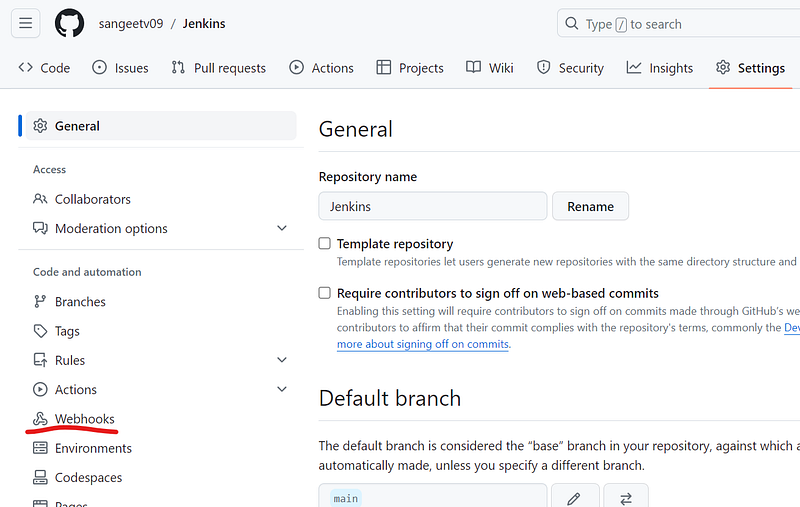Viewport: 800px width, 507px height.
Task: Click the Projects table icon
Action: (x=383, y=67)
